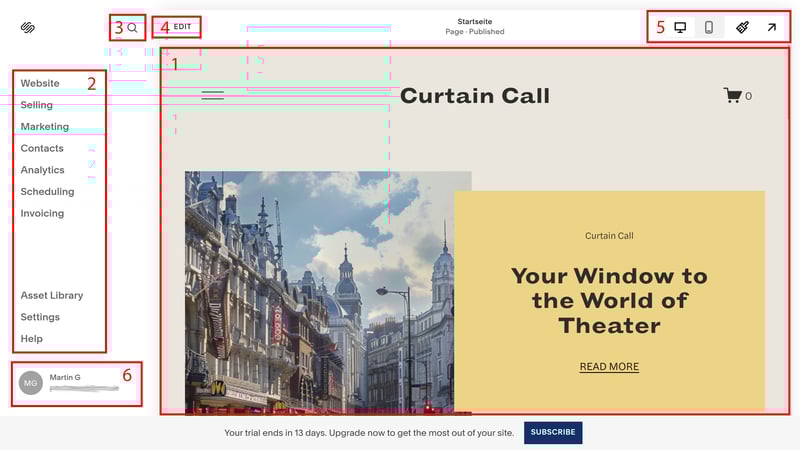800x450 pixels.
Task: Open Settings in the sidebar
Action: (40, 317)
